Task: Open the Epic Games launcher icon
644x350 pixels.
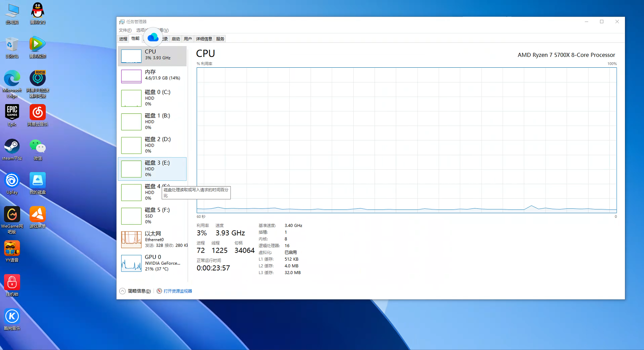Action: (x=12, y=115)
